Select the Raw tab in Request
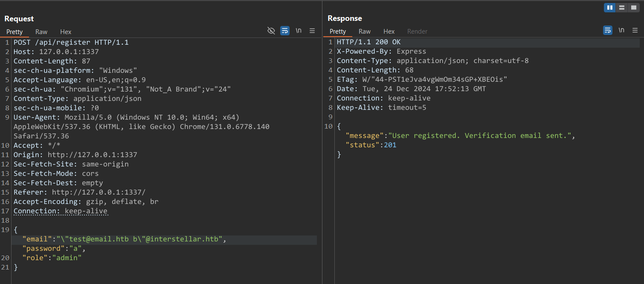The height and width of the screenshot is (284, 644). (x=41, y=32)
